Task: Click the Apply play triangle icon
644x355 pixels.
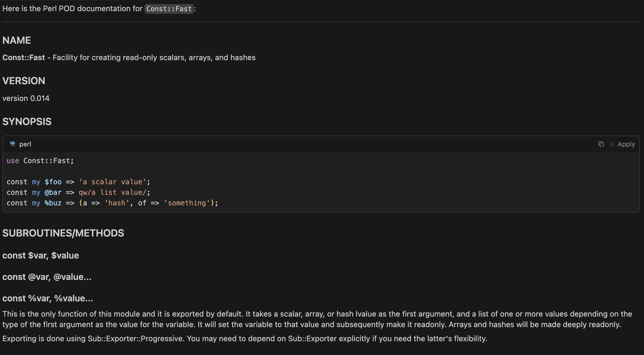Action: click(x=612, y=144)
